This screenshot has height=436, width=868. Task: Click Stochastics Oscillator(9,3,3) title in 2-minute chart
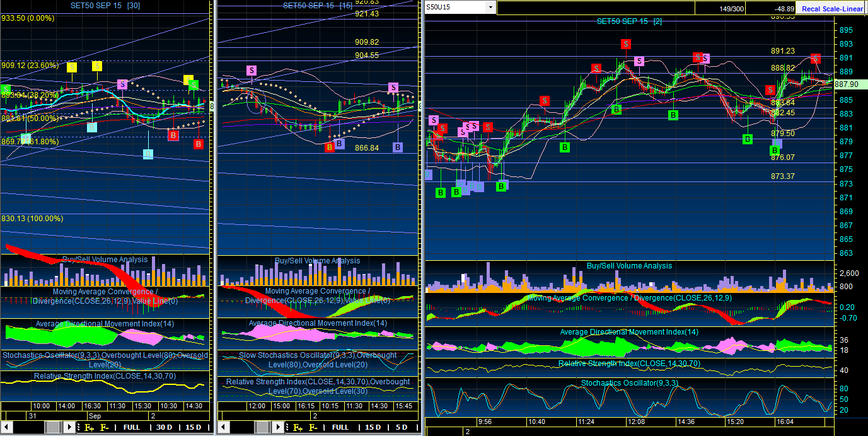(629, 382)
